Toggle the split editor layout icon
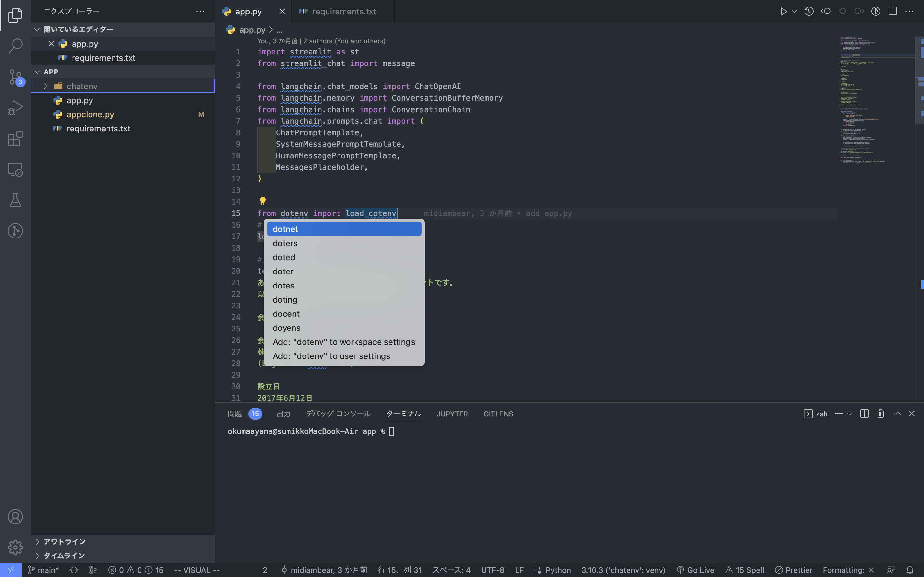This screenshot has height=577, width=924. (893, 11)
